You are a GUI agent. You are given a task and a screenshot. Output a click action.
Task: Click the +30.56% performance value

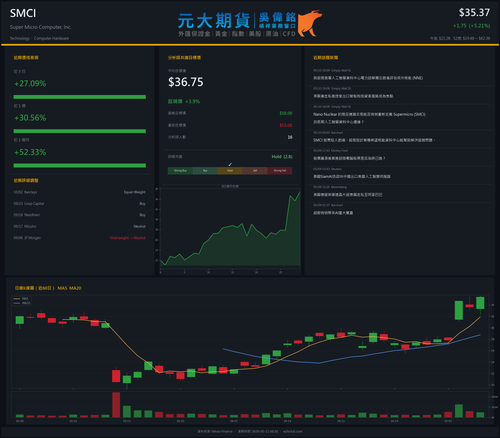pos(30,118)
